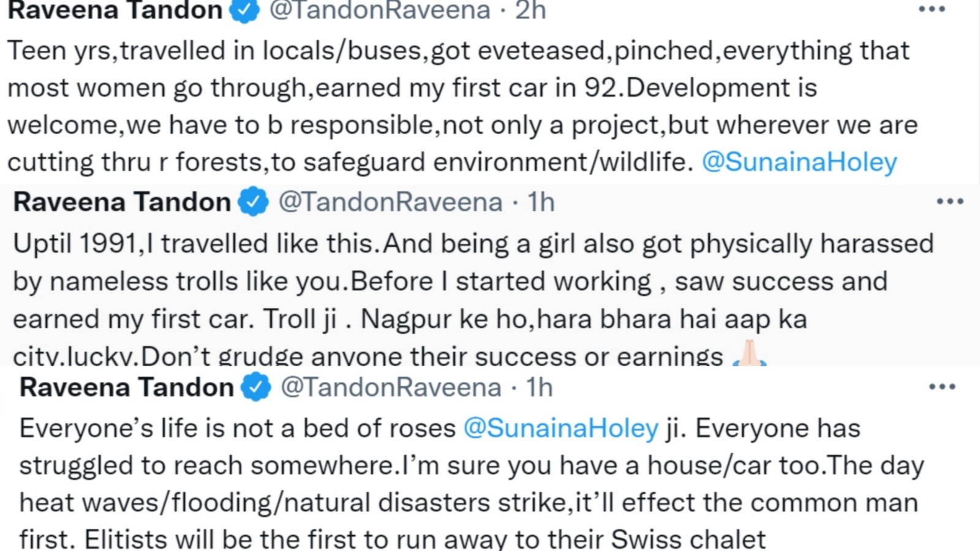Image resolution: width=980 pixels, height=551 pixels.
Task: Open more options on 'Everyone's life' tweet
Action: 943,387
